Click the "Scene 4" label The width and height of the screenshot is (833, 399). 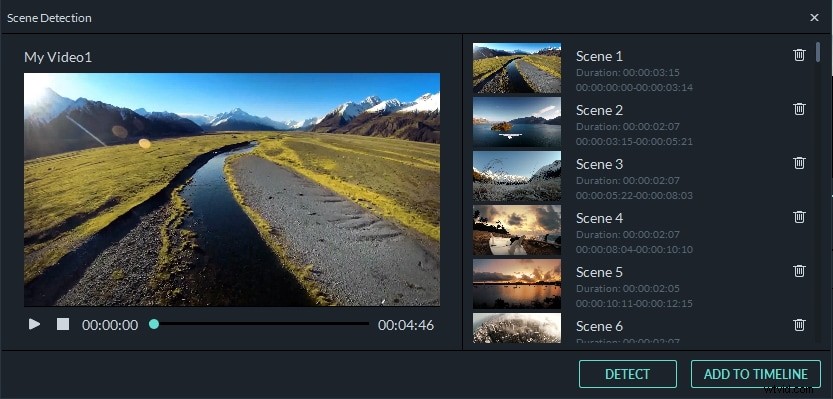599,218
